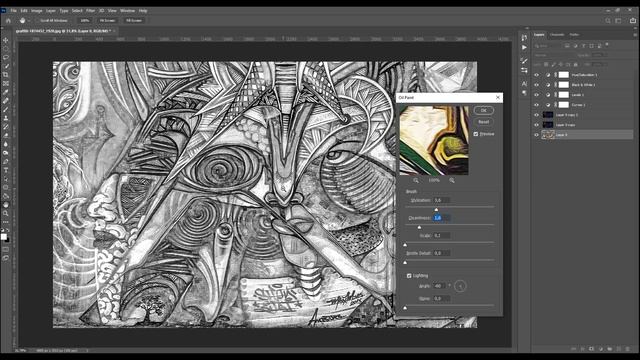The width and height of the screenshot is (640, 360).
Task: Click Reset in the Oil Paint dialog
Action: point(484,122)
